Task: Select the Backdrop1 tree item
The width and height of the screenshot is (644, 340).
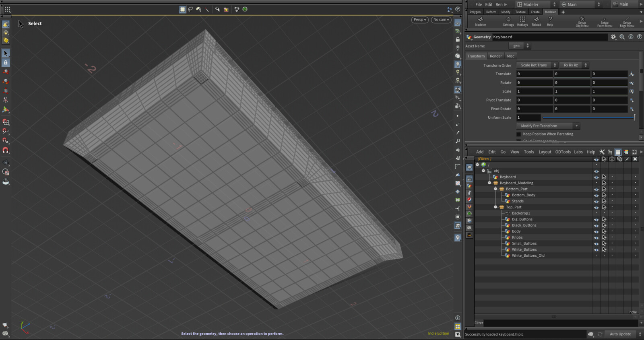Action: pos(521,213)
